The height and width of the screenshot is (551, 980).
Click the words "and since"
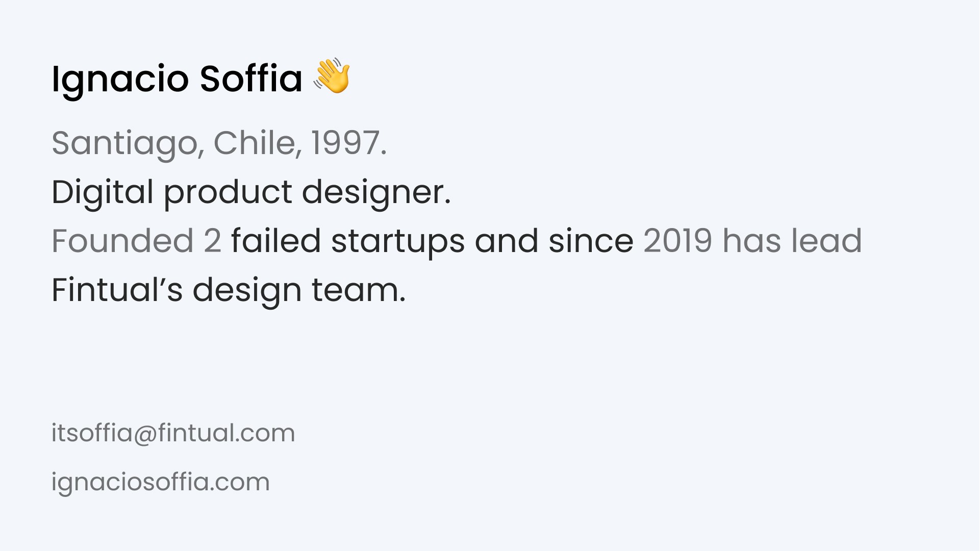click(554, 241)
